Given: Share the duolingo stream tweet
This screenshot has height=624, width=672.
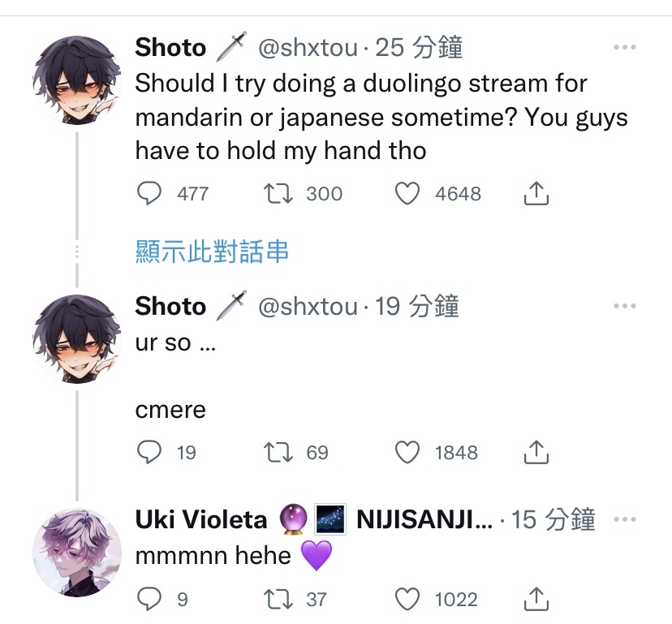Looking at the screenshot, I should point(536,193).
